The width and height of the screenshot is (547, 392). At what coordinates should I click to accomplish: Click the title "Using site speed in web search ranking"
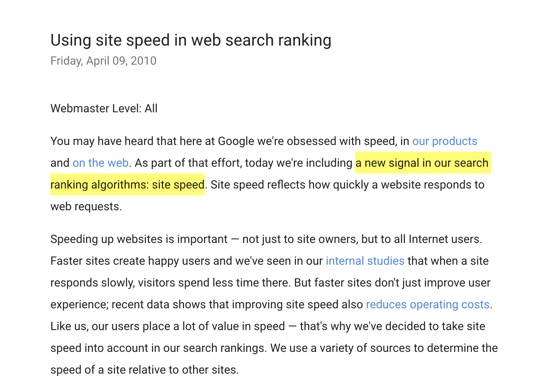click(x=191, y=40)
